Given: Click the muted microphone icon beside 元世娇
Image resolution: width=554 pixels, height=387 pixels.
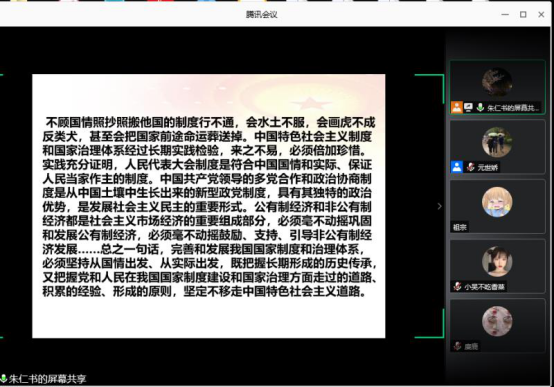Looking at the screenshot, I should [470, 167].
